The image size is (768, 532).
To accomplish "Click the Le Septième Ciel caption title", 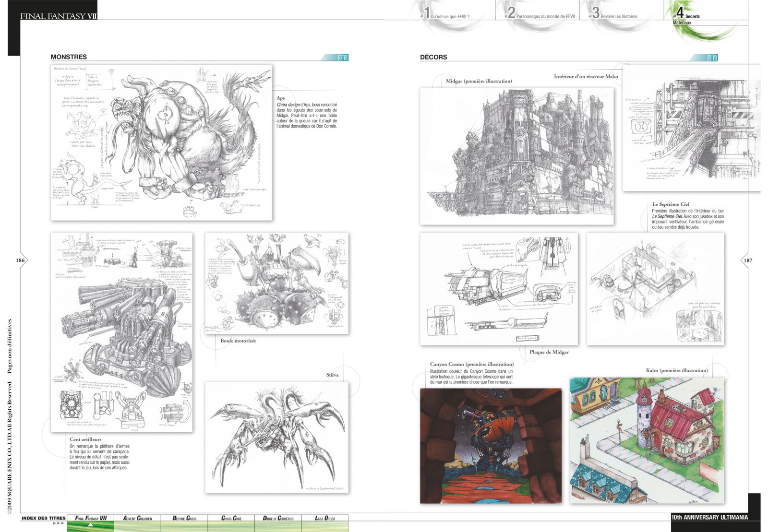I will (671, 204).
